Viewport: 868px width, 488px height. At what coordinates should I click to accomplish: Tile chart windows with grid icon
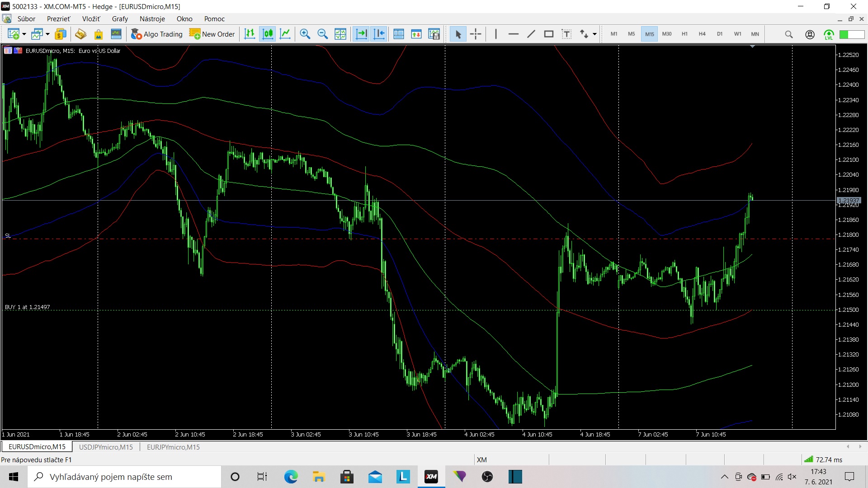(340, 34)
